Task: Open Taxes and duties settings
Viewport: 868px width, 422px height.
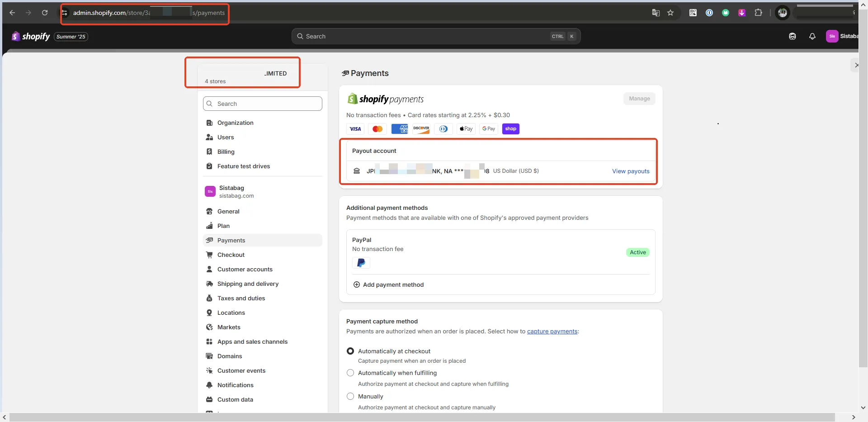Action: click(x=263, y=298)
